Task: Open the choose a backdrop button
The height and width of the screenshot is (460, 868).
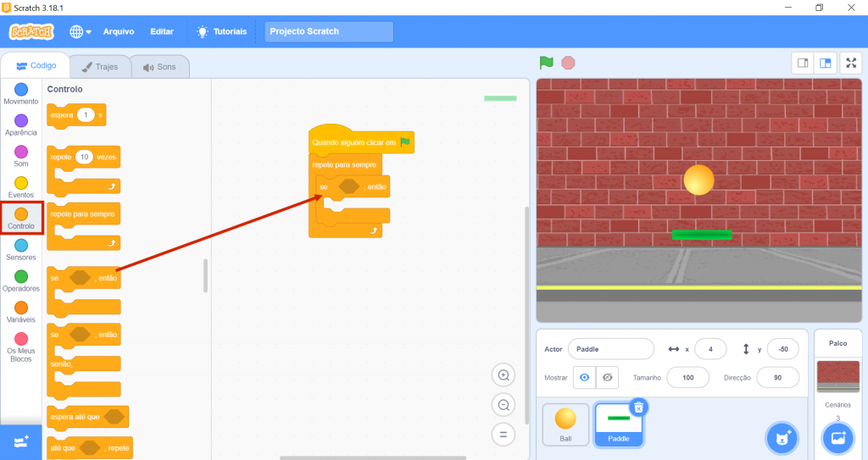Action: [x=838, y=439]
